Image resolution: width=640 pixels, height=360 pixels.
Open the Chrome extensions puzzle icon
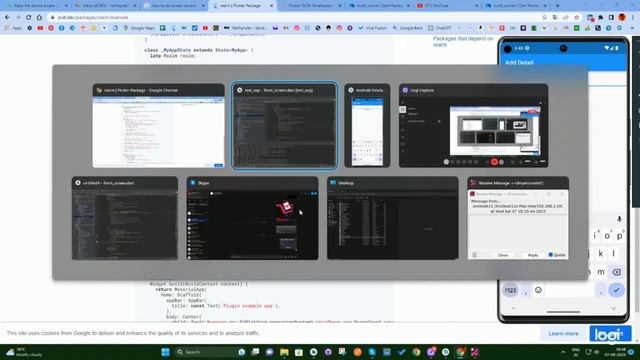600,18
